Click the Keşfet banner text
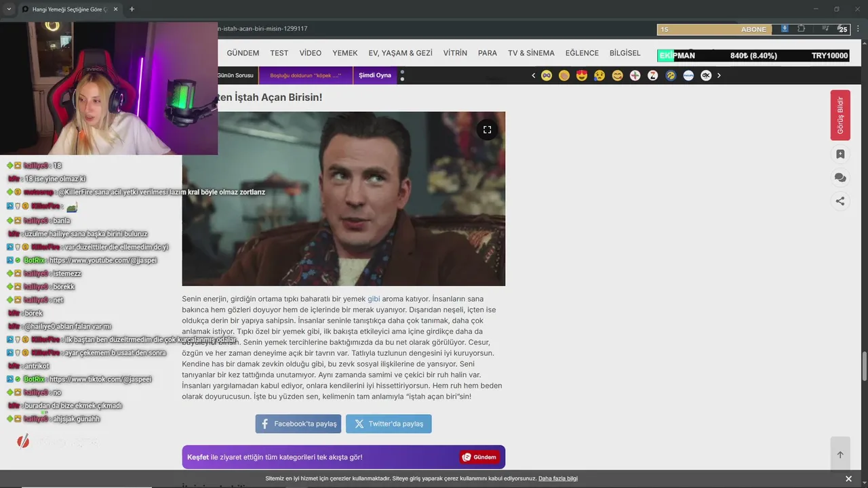This screenshot has width=868, height=488. pyautogui.click(x=275, y=457)
